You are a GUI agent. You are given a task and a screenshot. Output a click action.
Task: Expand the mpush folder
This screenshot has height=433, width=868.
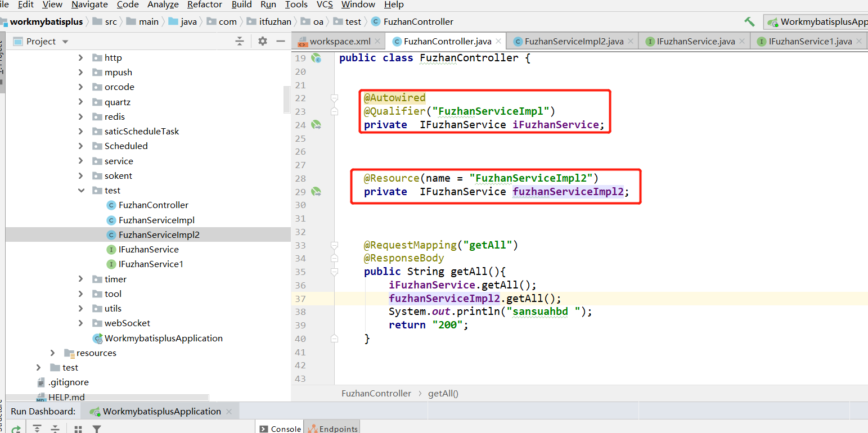(80, 72)
